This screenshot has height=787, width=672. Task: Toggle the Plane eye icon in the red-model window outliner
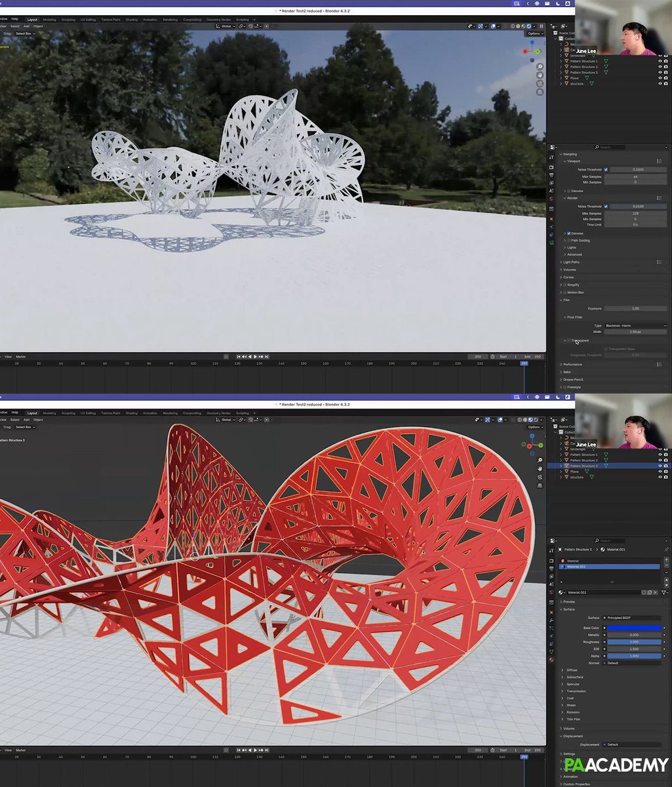[x=660, y=472]
